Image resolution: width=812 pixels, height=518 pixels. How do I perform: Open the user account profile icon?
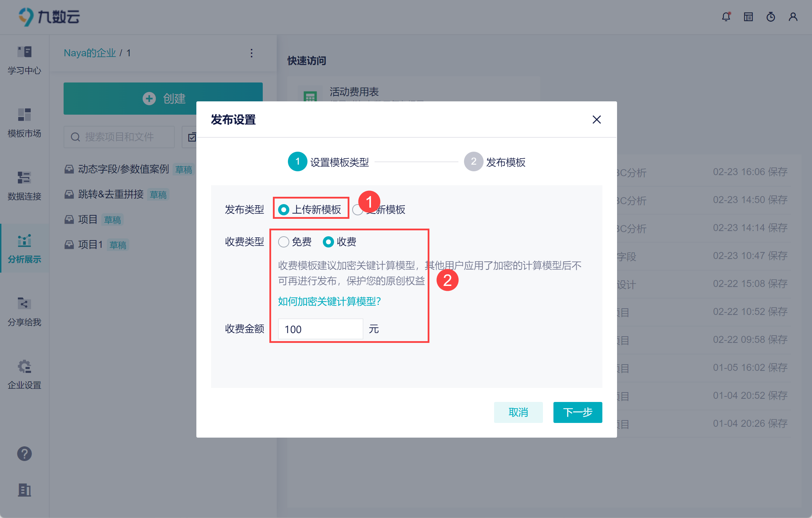point(793,17)
